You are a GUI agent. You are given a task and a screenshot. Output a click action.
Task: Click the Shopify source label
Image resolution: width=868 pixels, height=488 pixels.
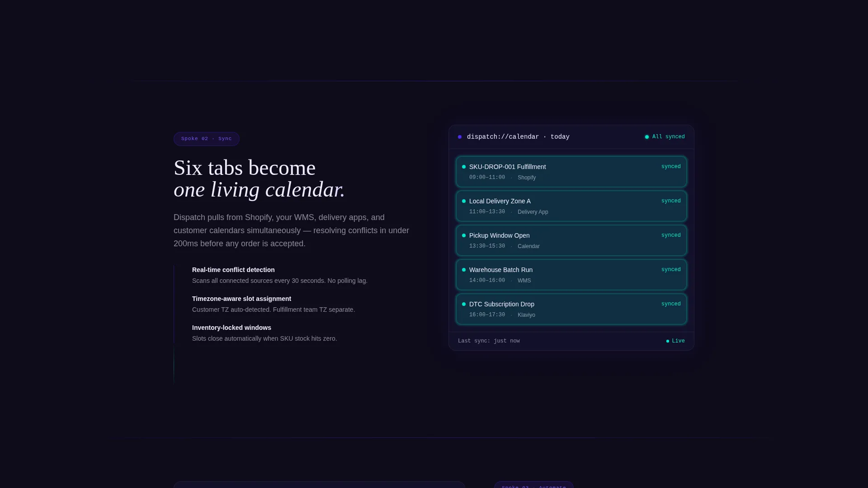point(527,178)
